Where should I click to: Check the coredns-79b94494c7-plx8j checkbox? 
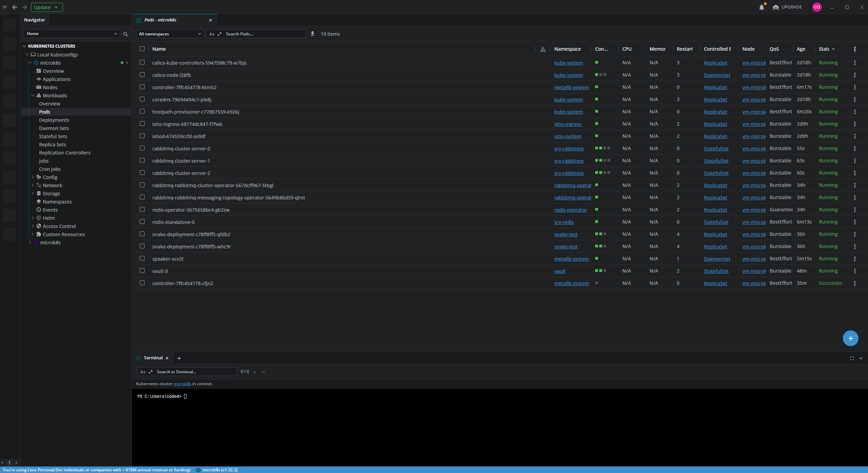(142, 99)
